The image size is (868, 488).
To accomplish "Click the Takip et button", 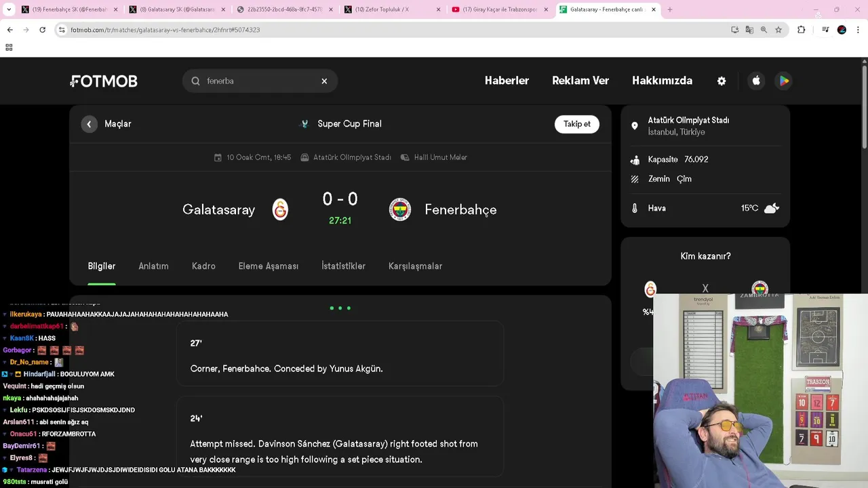I will click(x=577, y=124).
